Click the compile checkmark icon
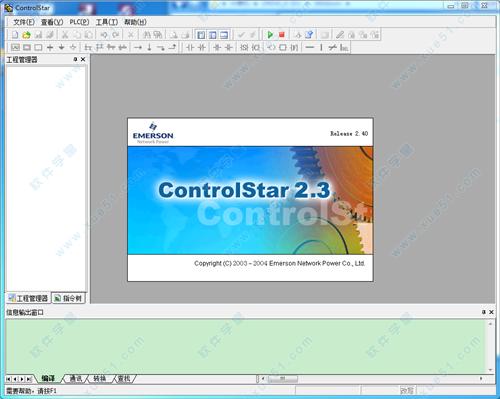The image size is (500, 399). coord(241,35)
